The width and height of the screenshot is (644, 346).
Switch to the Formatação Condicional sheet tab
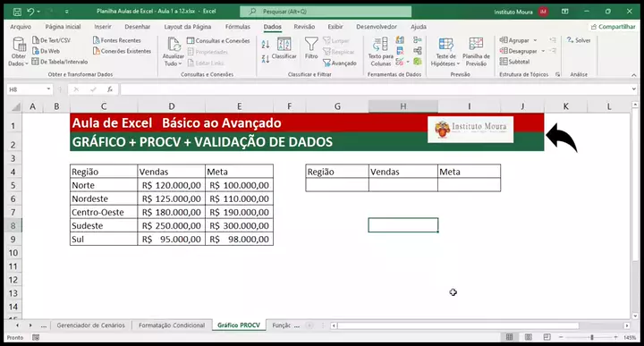pyautogui.click(x=172, y=325)
